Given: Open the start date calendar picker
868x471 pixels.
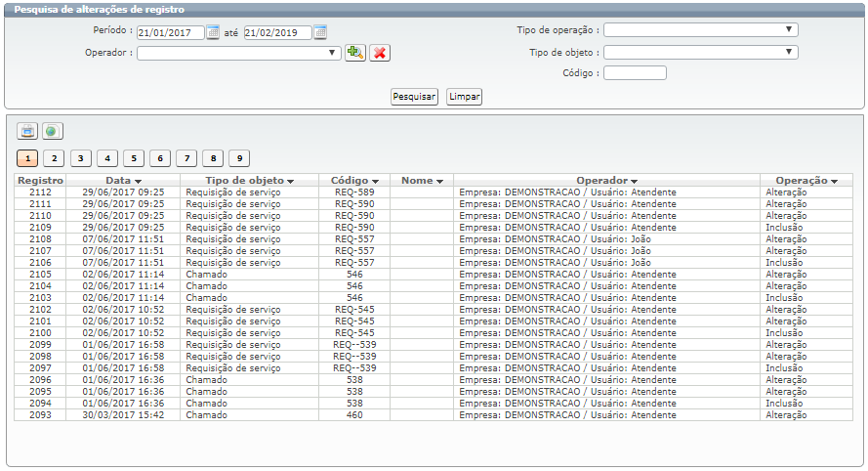Looking at the screenshot, I should pos(213,32).
